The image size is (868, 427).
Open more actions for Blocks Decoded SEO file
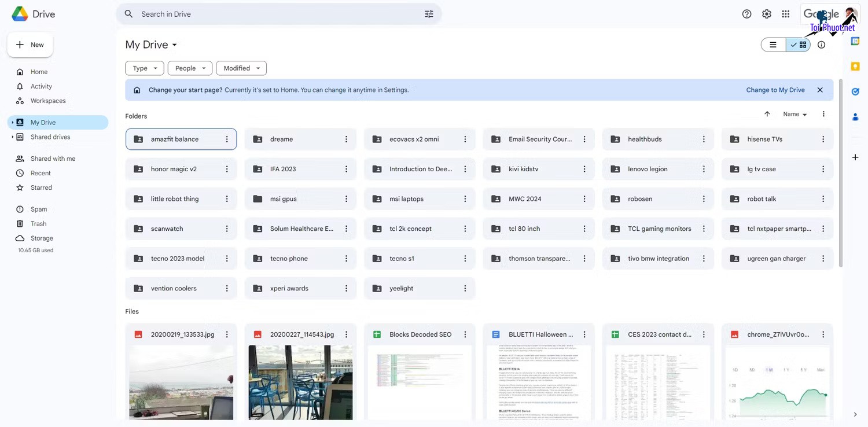465,334
